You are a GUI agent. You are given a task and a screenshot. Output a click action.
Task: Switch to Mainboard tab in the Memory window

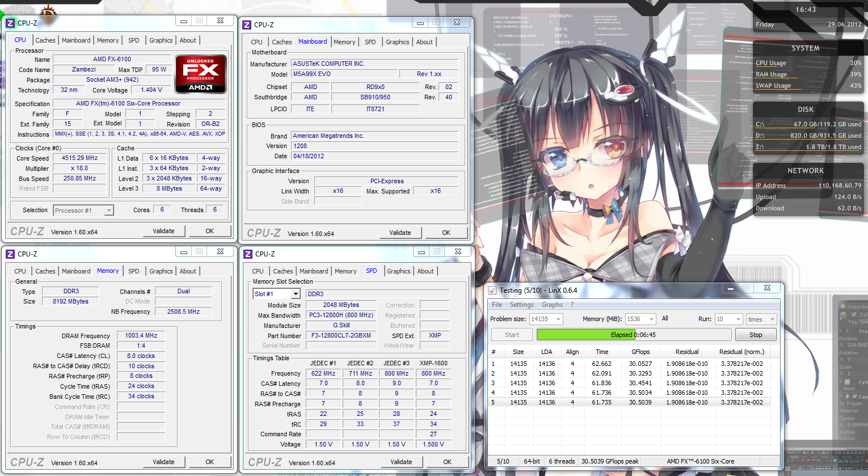coord(76,271)
